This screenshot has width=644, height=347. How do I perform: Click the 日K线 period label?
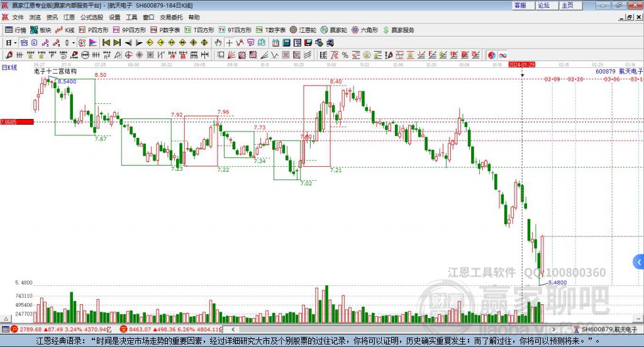point(9,67)
